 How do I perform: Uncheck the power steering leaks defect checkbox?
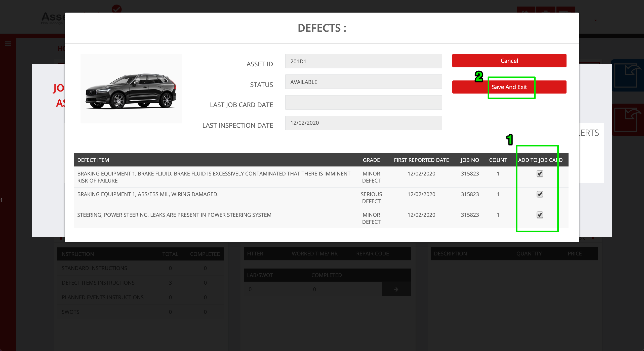click(540, 215)
